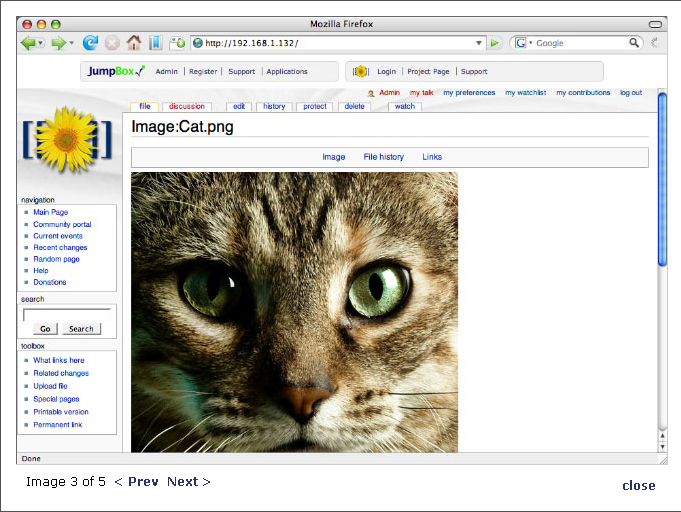Click the JumpBox Register link
This screenshot has height=512, width=681.
[203, 72]
